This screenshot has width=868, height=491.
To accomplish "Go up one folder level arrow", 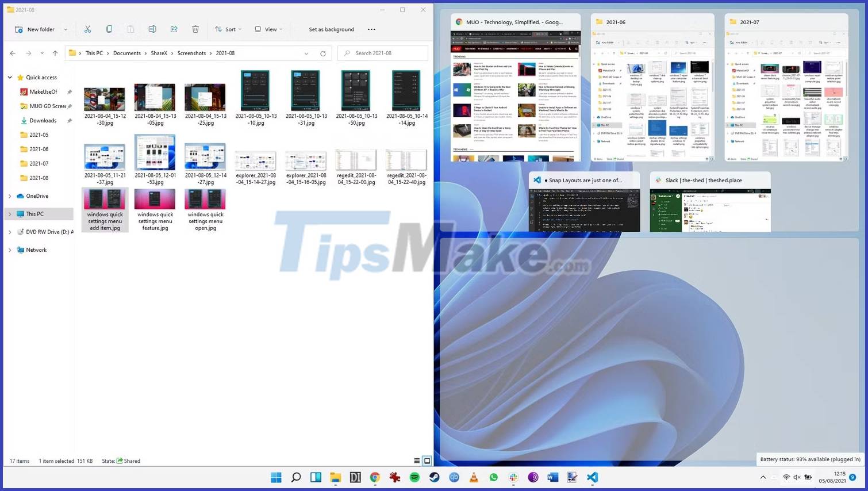I will 55,53.
